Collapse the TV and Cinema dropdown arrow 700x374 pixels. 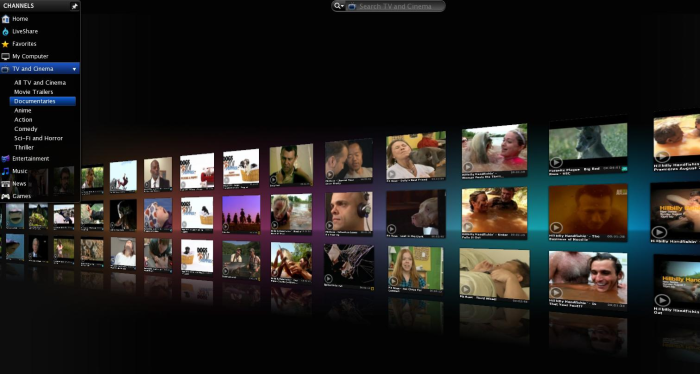74,69
